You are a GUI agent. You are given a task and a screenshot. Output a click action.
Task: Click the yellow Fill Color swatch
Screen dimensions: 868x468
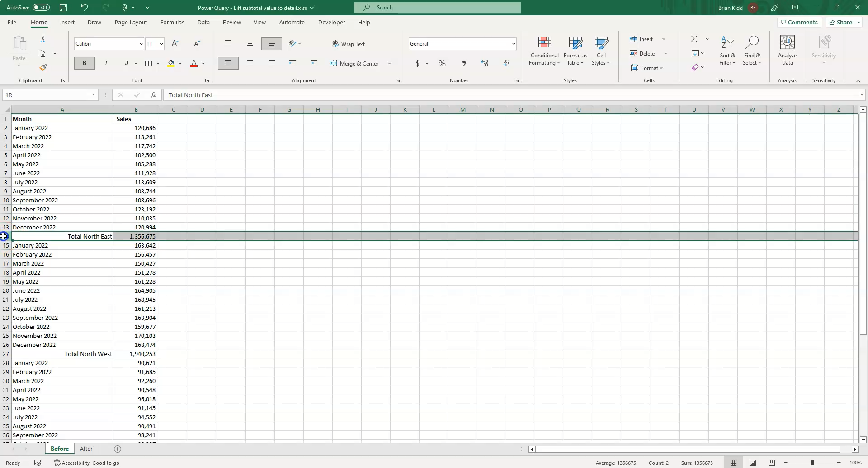tap(171, 64)
